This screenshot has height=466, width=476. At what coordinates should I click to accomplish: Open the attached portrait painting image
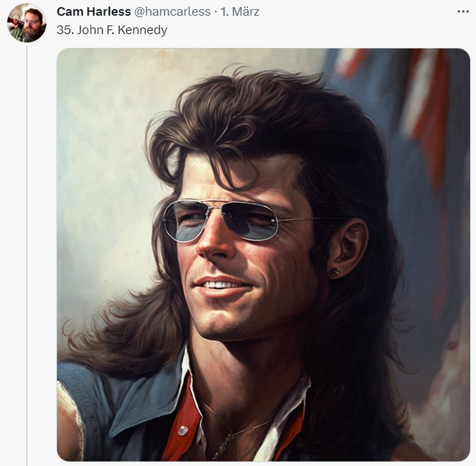click(263, 255)
